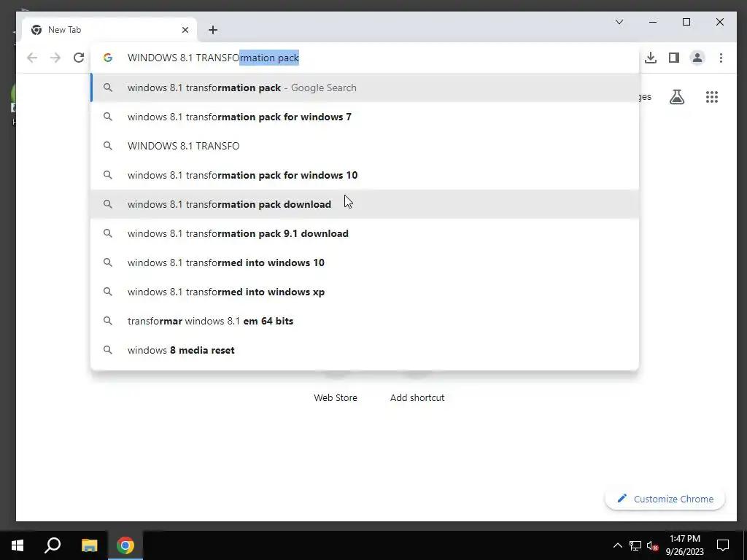Show hidden system tray icons
This screenshot has width=747, height=560.
pyautogui.click(x=617, y=545)
